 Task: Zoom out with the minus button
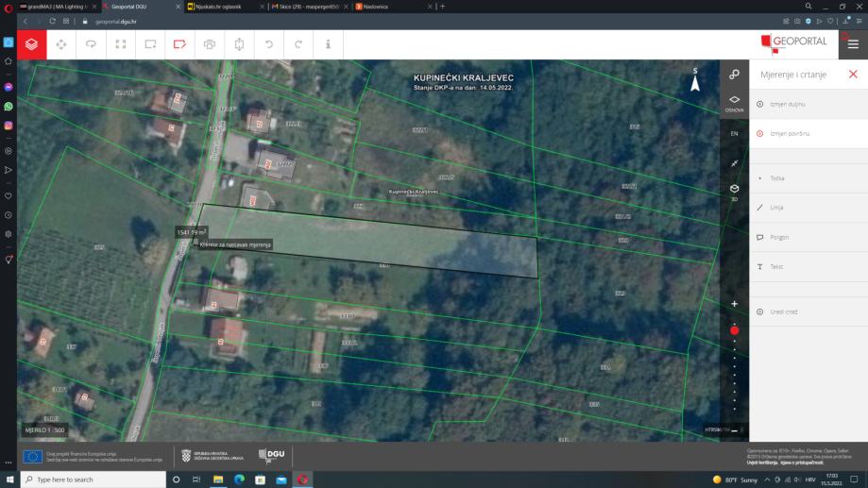point(734,429)
